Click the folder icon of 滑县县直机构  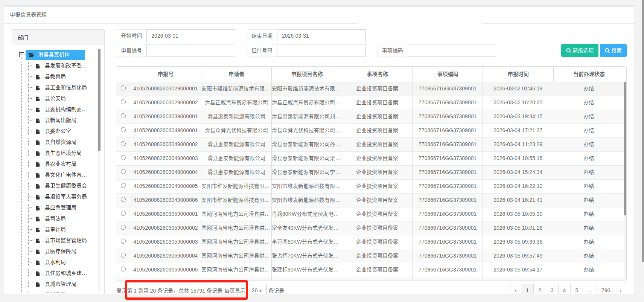(32, 55)
